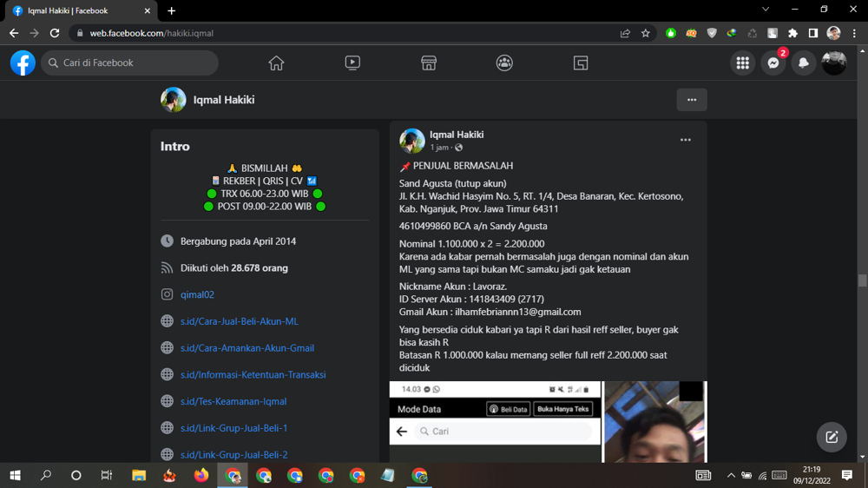Image resolution: width=868 pixels, height=488 pixels.
Task: Open the post's three-dot options menu
Action: click(x=686, y=140)
